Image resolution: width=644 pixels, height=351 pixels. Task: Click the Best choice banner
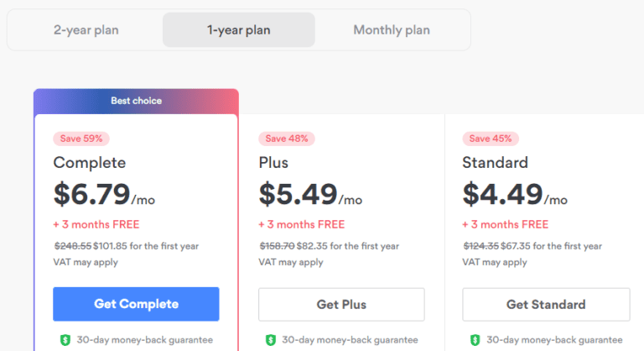click(x=136, y=101)
